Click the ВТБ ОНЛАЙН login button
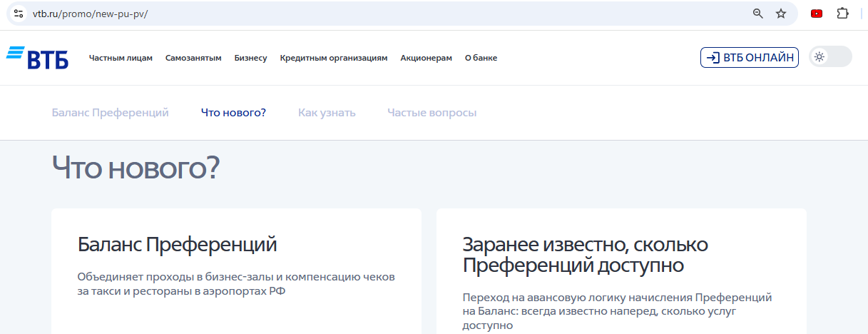 749,58
